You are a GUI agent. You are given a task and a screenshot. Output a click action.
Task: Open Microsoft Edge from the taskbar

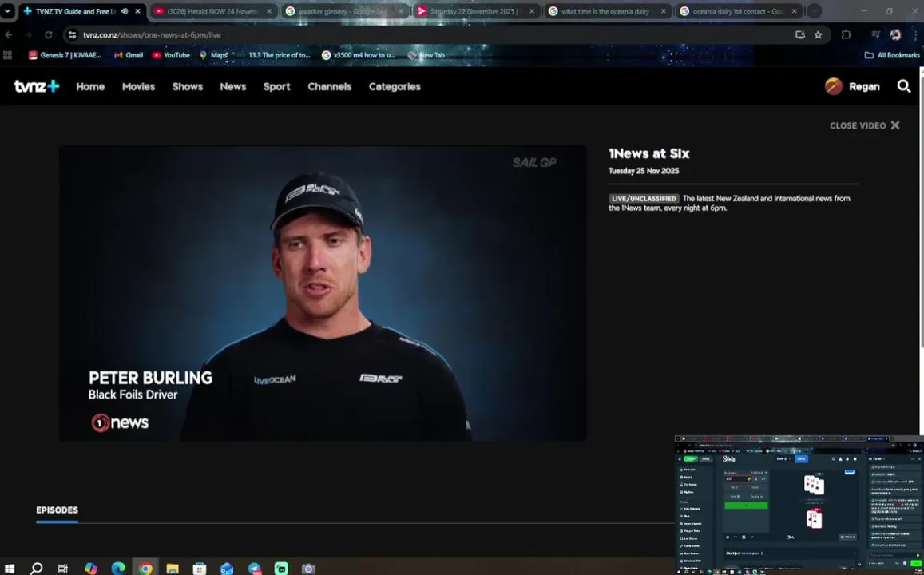point(118,569)
